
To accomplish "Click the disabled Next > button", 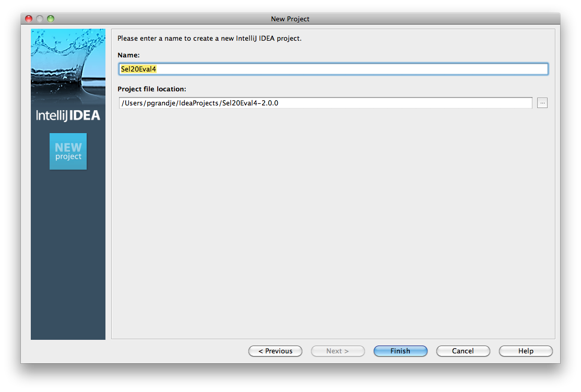I will (x=338, y=351).
